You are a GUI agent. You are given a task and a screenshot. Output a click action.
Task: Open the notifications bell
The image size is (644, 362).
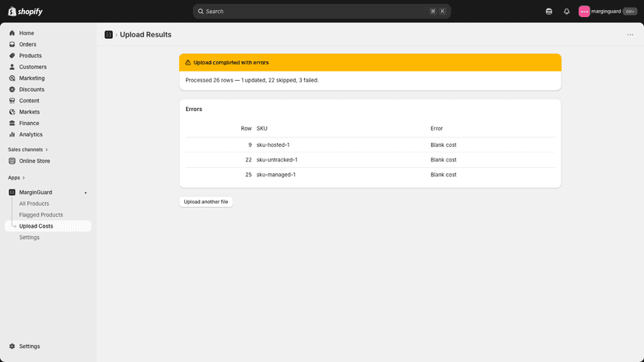(x=566, y=12)
